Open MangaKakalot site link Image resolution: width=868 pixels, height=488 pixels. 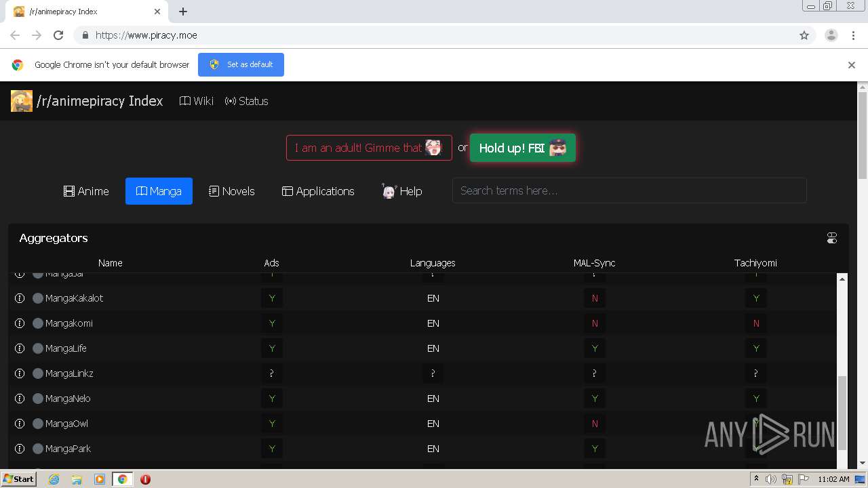[75, 298]
